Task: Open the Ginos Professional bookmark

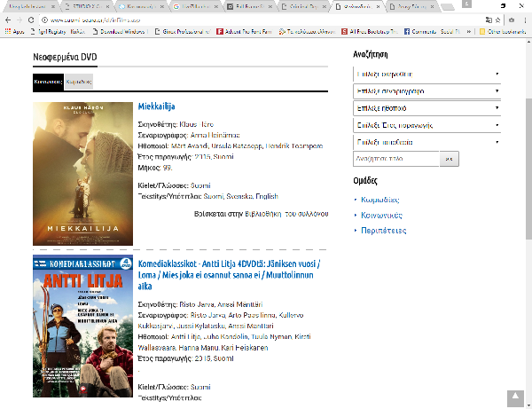Action: [183, 32]
